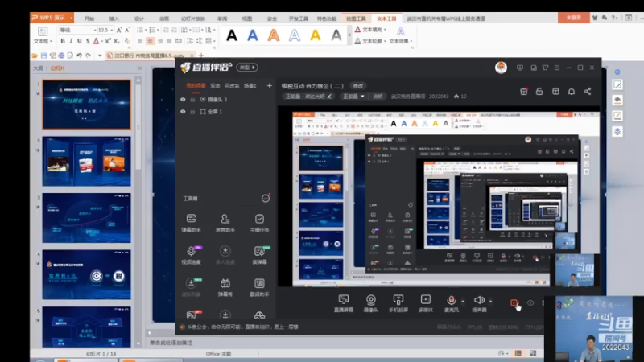Open the 读弹幕 tool
This screenshot has height=362, width=644.
pyautogui.click(x=259, y=255)
